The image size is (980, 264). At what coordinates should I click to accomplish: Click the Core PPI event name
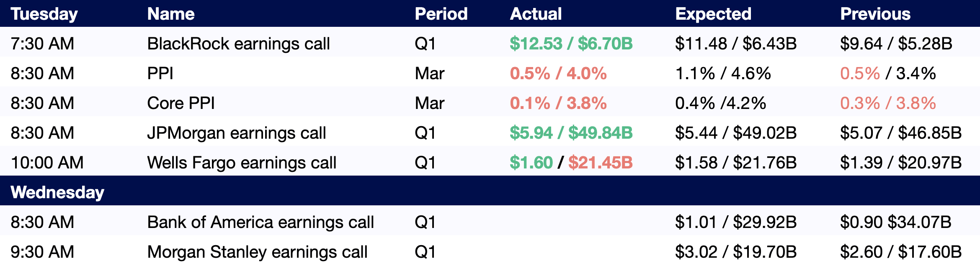click(181, 103)
